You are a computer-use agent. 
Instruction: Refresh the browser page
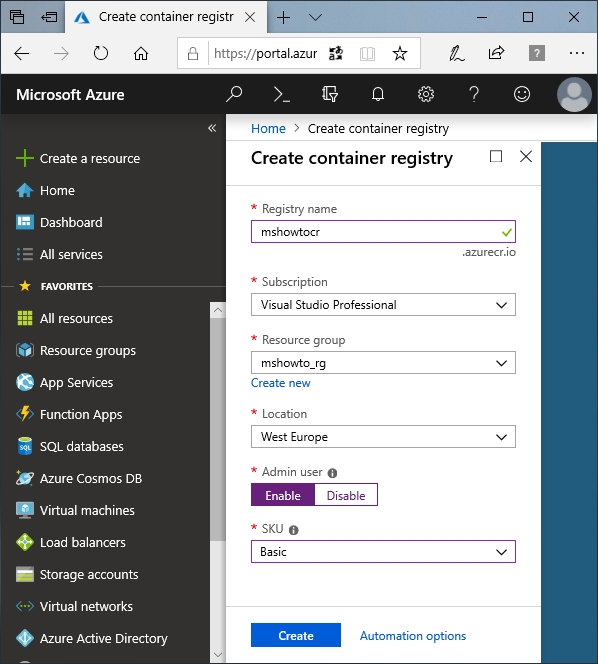101,53
